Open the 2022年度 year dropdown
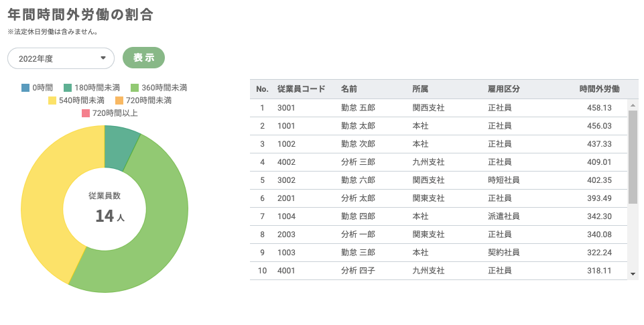 tap(61, 58)
